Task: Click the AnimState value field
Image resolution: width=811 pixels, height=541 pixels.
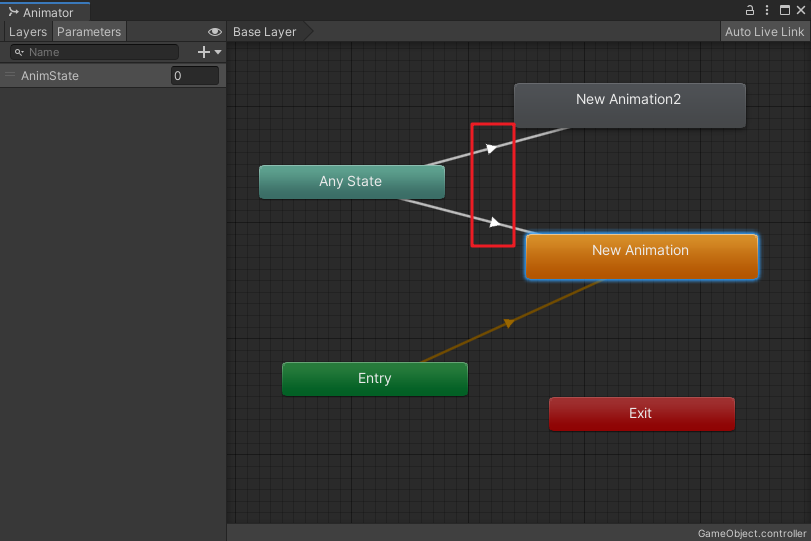Action: point(194,76)
